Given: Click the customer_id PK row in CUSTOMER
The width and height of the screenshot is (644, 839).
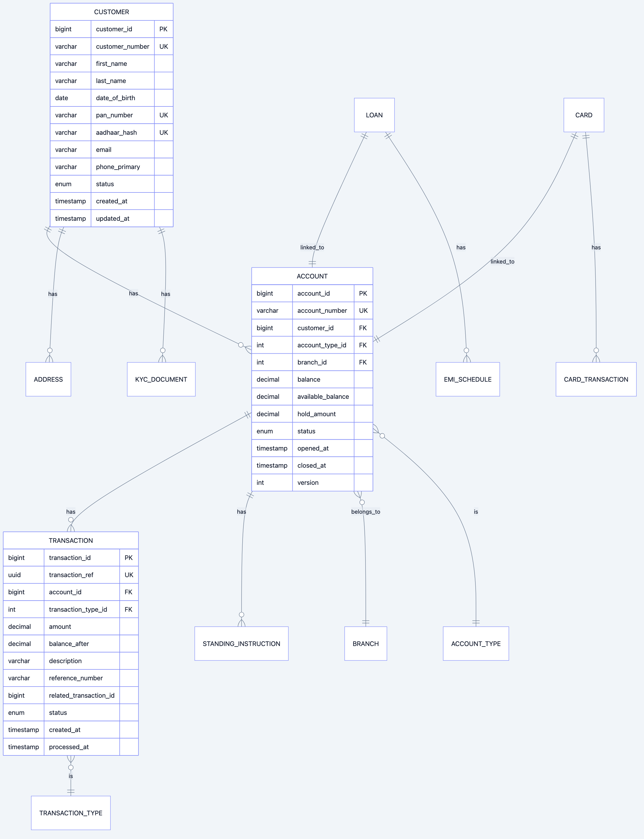Looking at the screenshot, I should coord(112,29).
